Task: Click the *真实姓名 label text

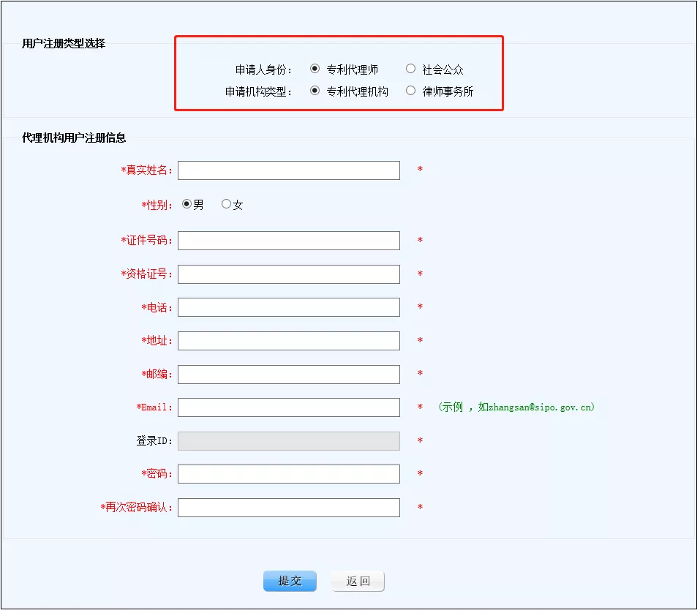Action: tap(146, 170)
